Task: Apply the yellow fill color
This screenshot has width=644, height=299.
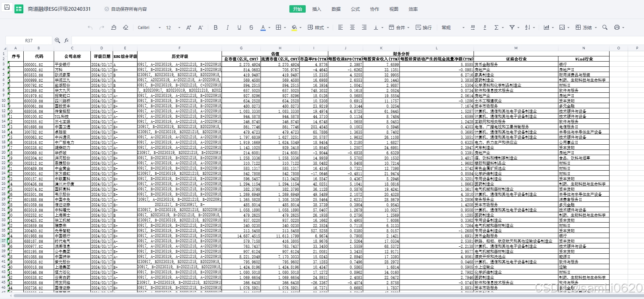Action: (x=294, y=27)
